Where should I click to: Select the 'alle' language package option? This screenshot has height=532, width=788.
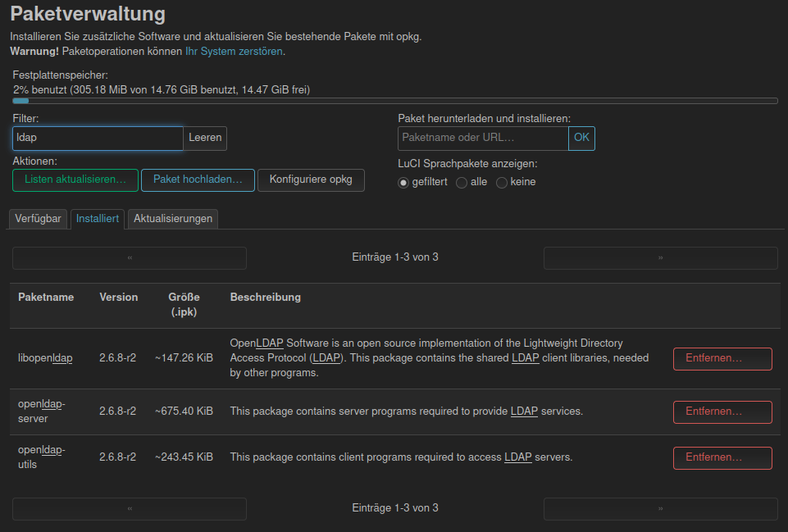pyautogui.click(x=462, y=183)
